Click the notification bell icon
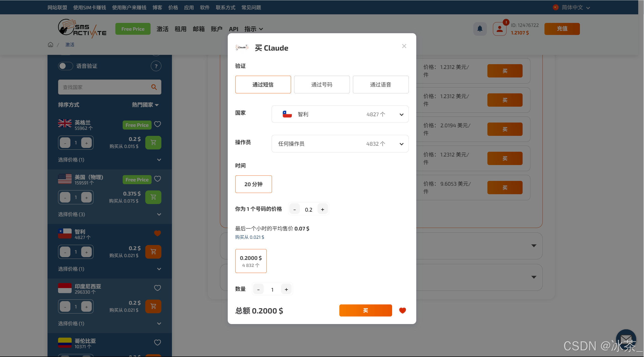 tap(480, 29)
